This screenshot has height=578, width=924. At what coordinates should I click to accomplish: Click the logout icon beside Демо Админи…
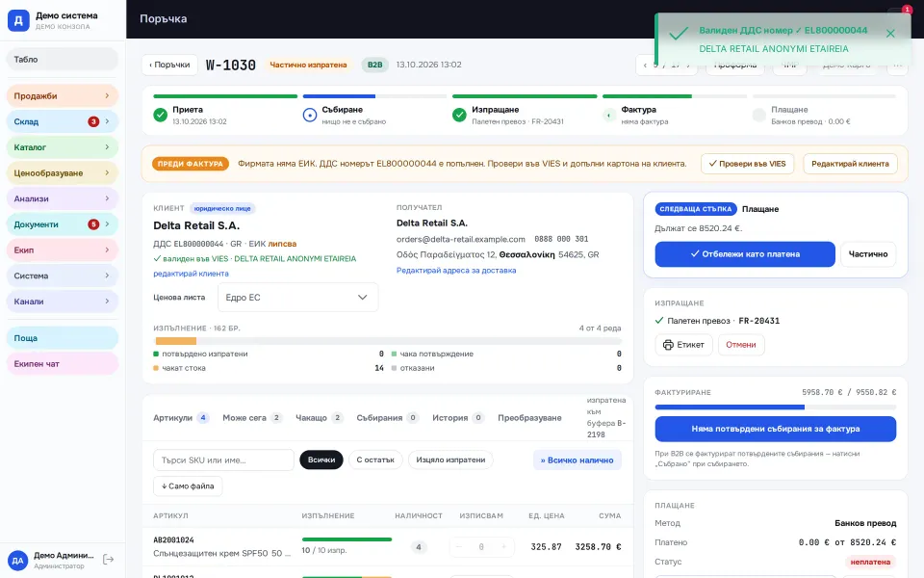point(109,559)
